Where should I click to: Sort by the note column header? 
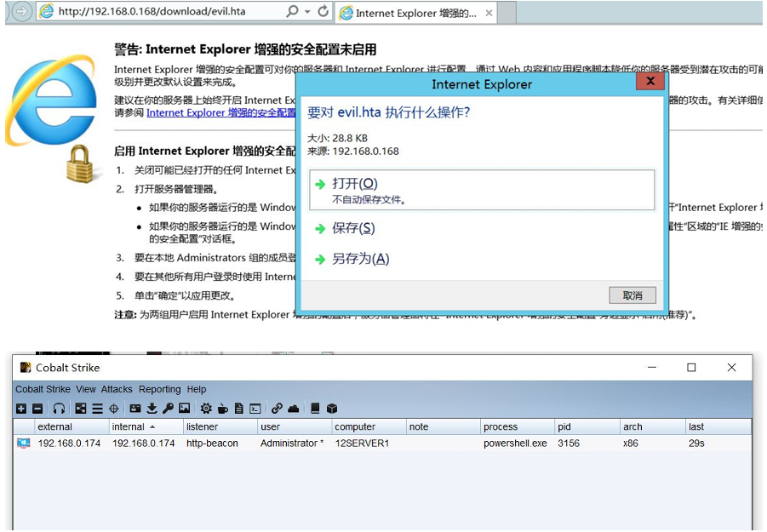pos(444,426)
